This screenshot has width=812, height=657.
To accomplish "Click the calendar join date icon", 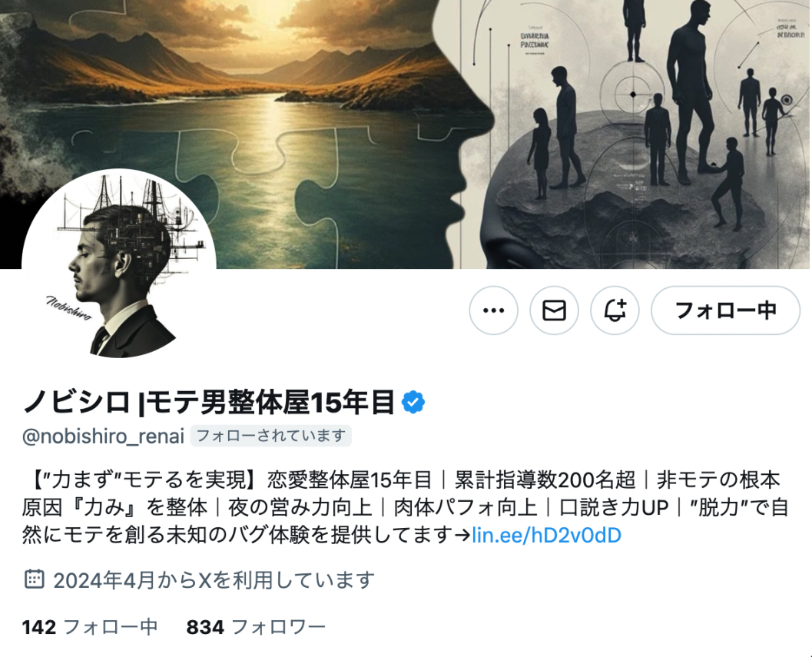I will (x=34, y=579).
